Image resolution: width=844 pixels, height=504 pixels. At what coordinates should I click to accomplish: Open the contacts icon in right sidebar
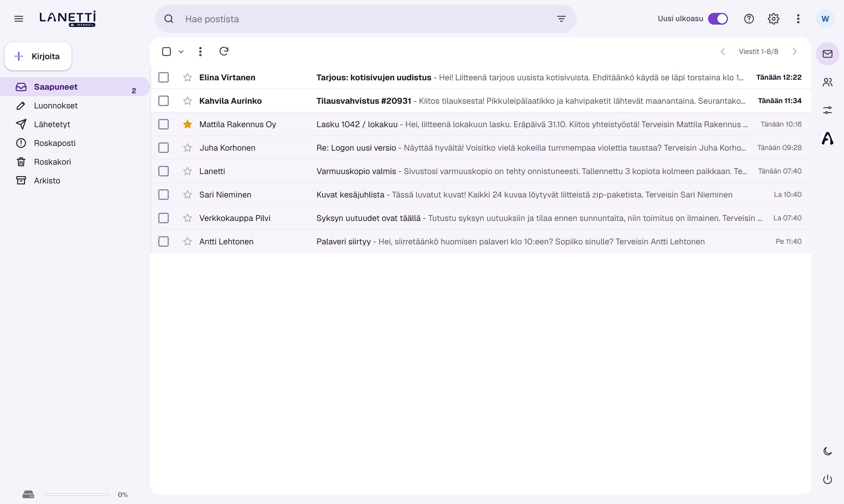(827, 82)
